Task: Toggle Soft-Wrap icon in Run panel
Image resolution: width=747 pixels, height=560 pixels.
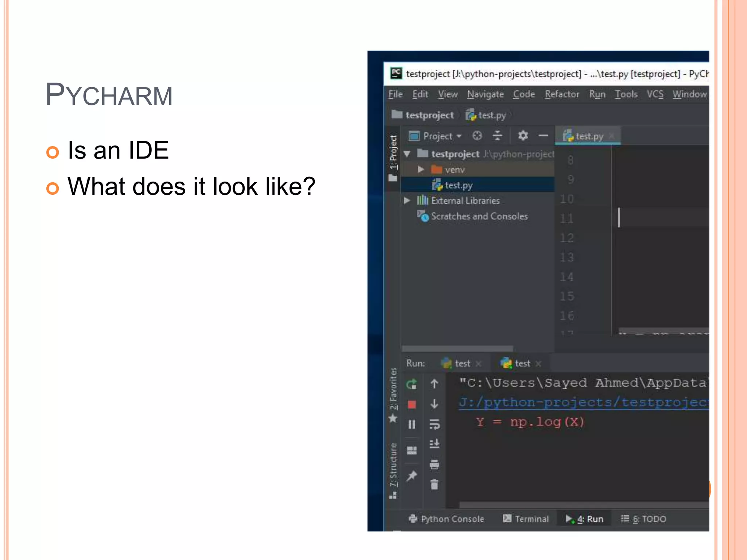Action: tap(434, 424)
